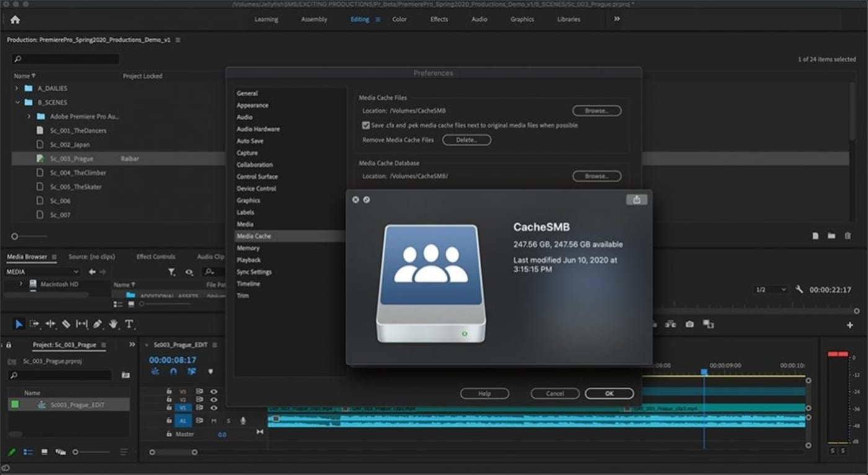The width and height of the screenshot is (868, 475).
Task: Select the Razor tool
Action: coord(66,324)
